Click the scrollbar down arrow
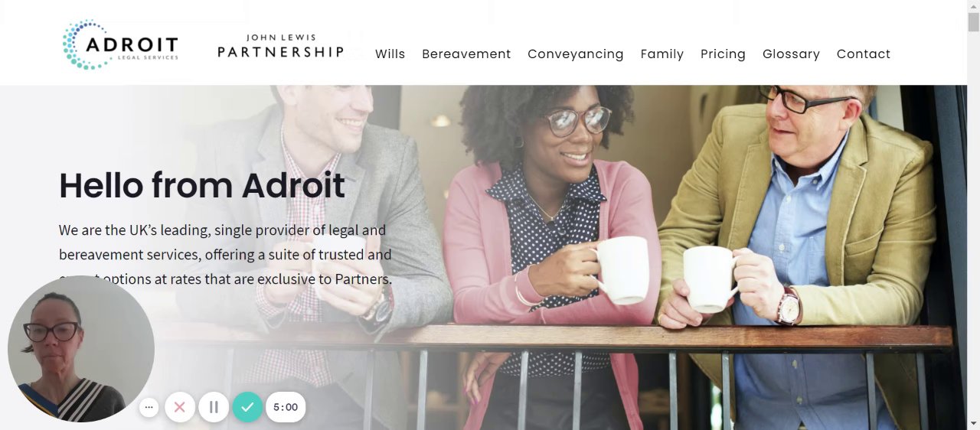The height and width of the screenshot is (430, 980). [974, 424]
